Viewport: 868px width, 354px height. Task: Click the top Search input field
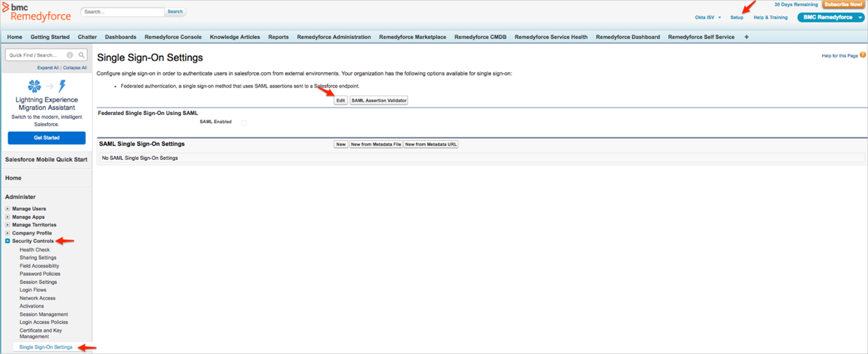point(122,12)
